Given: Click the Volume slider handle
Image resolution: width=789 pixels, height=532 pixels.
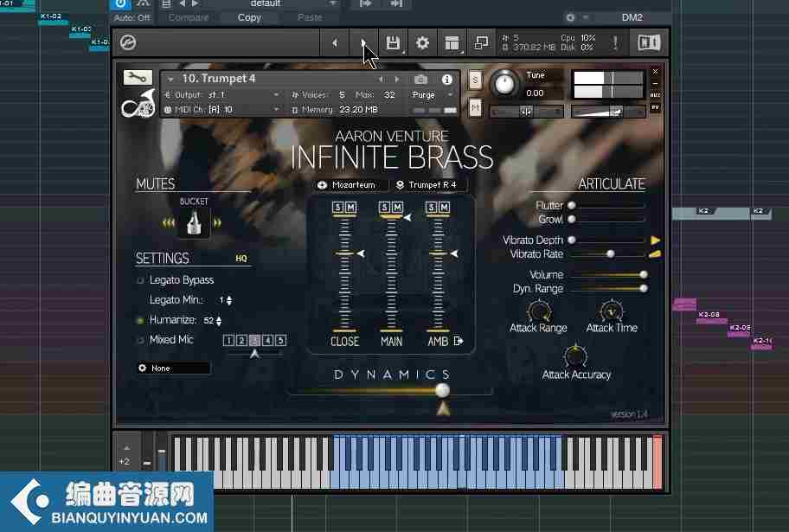Looking at the screenshot, I should click(x=643, y=275).
